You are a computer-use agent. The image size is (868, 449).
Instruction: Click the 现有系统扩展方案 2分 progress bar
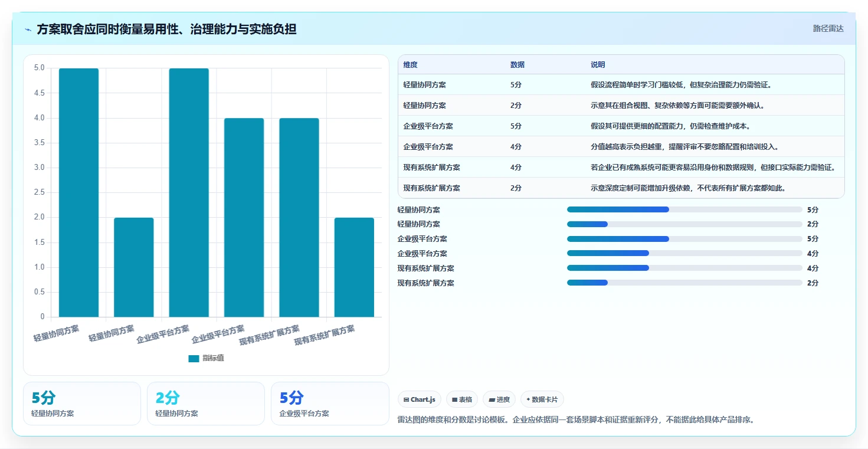coord(684,283)
